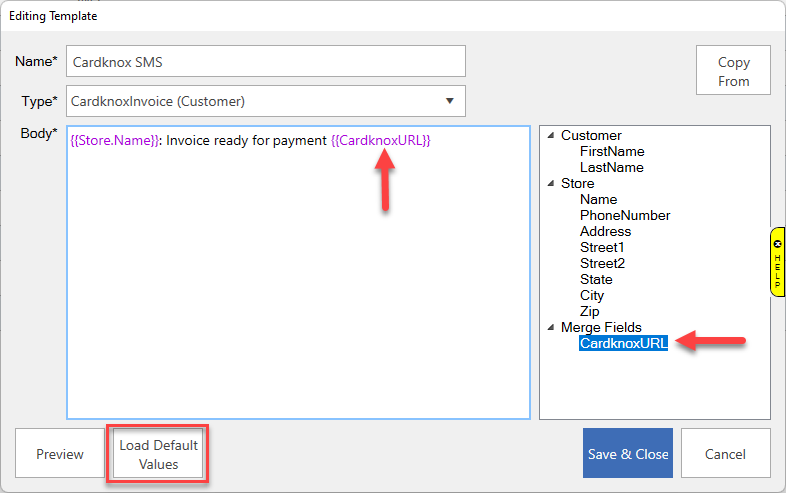786x493 pixels.
Task: Select Zip field in the tree
Action: [590, 311]
